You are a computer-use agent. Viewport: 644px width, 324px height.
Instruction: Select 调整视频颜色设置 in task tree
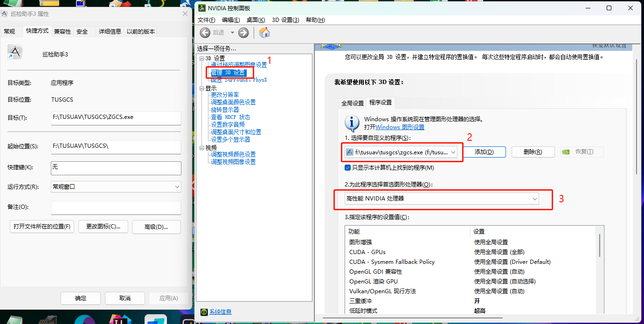pyautogui.click(x=233, y=154)
